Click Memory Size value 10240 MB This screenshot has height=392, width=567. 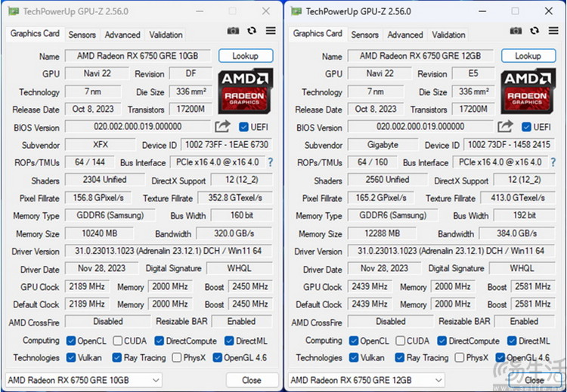[100, 233]
